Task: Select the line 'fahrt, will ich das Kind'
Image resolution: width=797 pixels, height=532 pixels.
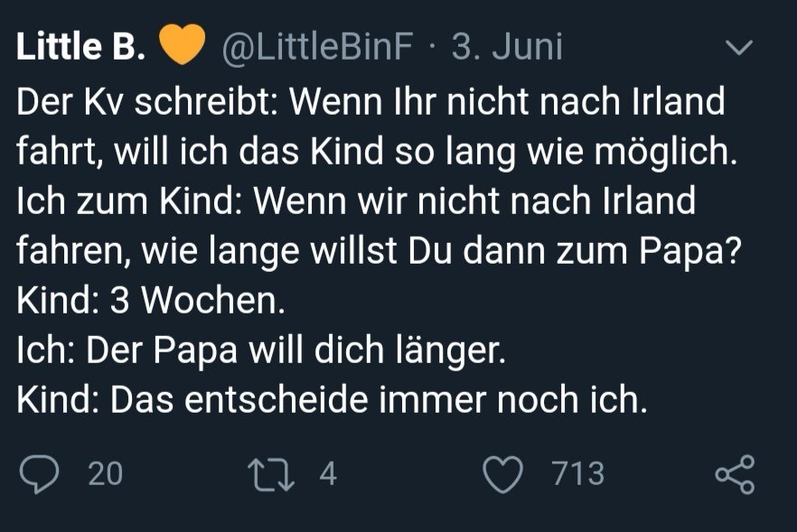Action: 377,152
